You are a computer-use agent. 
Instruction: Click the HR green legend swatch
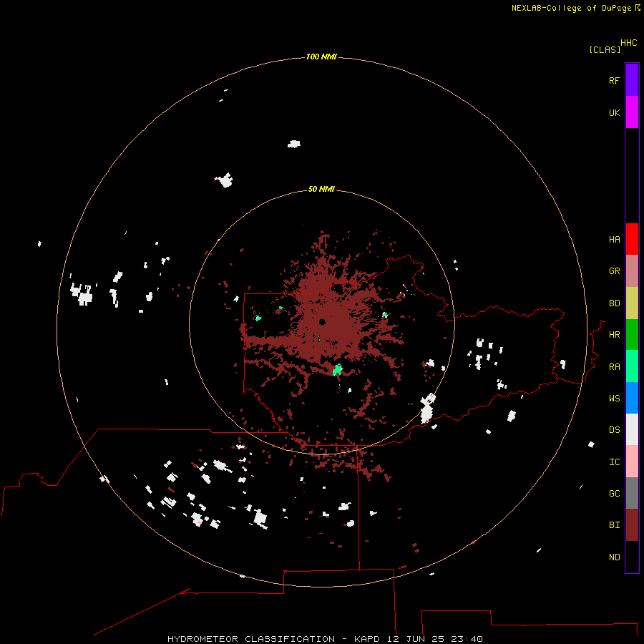click(632, 335)
